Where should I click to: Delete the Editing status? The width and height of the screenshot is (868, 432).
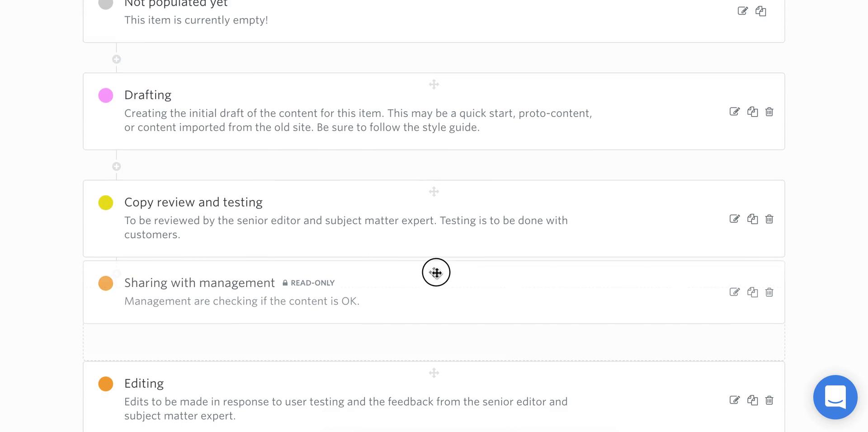click(769, 400)
